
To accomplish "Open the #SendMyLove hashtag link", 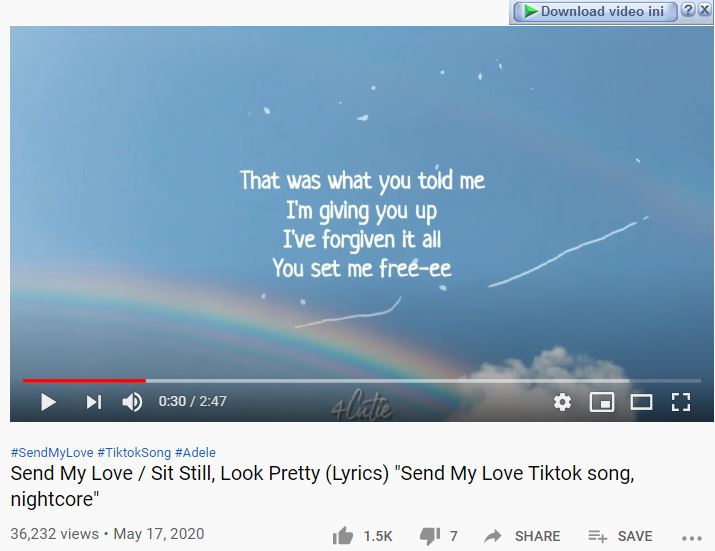I will (52, 452).
